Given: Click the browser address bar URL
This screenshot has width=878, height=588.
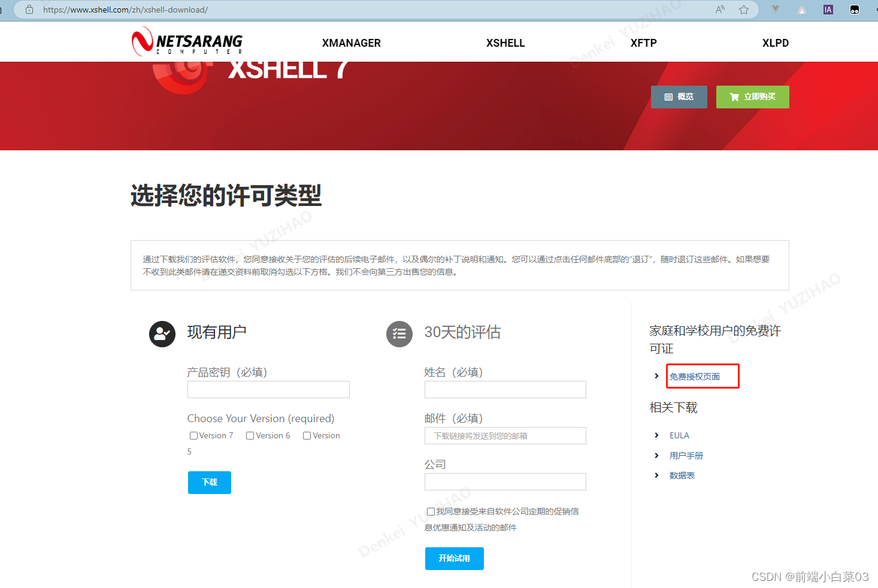Looking at the screenshot, I should click(x=126, y=10).
